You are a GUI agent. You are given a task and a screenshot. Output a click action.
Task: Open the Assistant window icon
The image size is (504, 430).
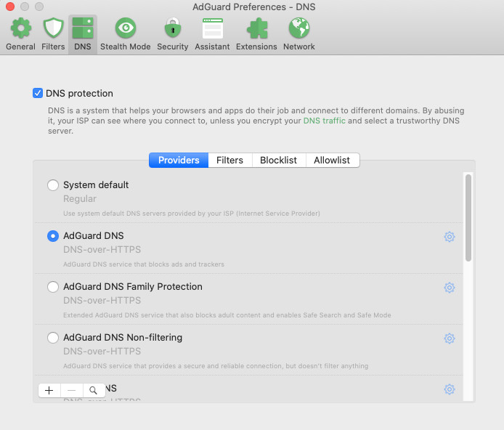pos(213,28)
